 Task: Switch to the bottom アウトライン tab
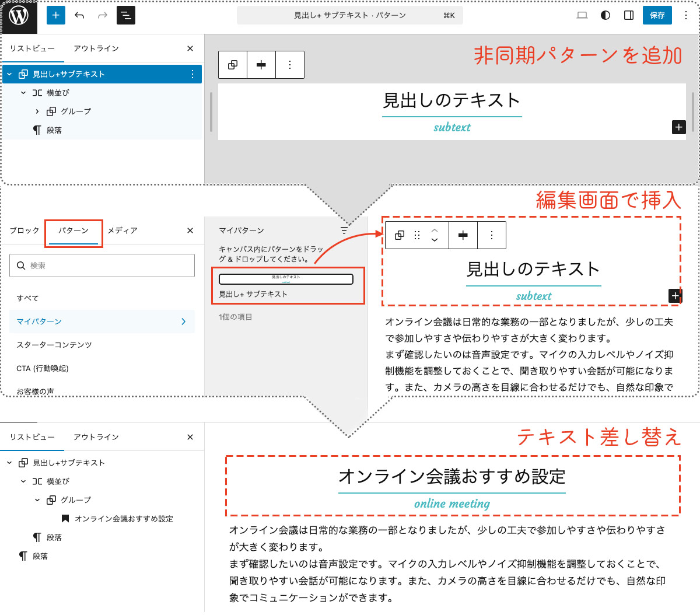point(96,437)
